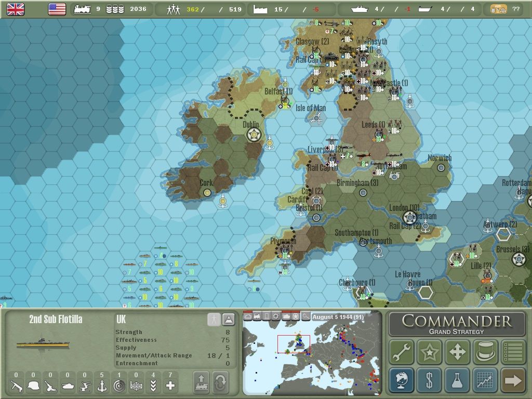532x399 pixels.
Task: Select the Brussels capital city marker
Action: tap(519, 260)
